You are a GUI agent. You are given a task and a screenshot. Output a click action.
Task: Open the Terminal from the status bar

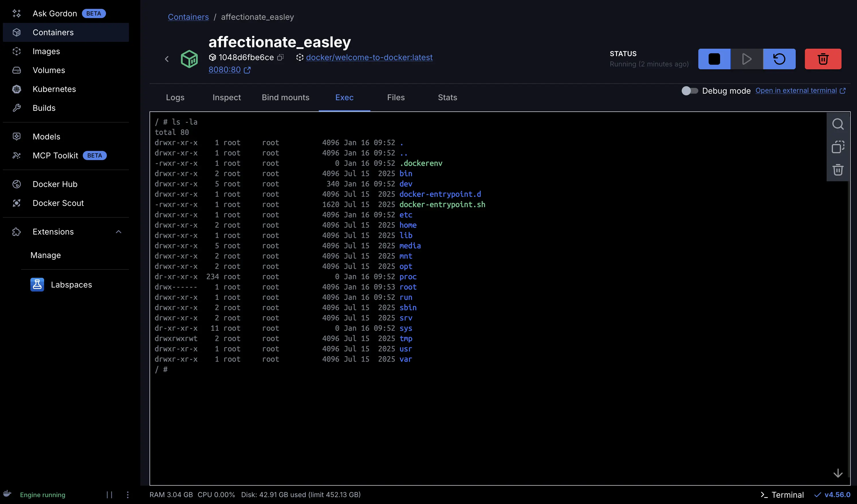782,495
